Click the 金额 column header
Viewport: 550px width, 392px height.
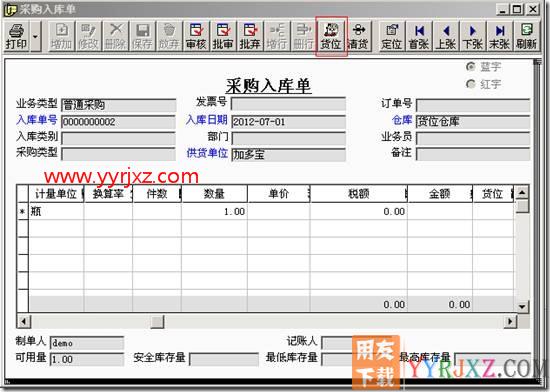tap(440, 194)
